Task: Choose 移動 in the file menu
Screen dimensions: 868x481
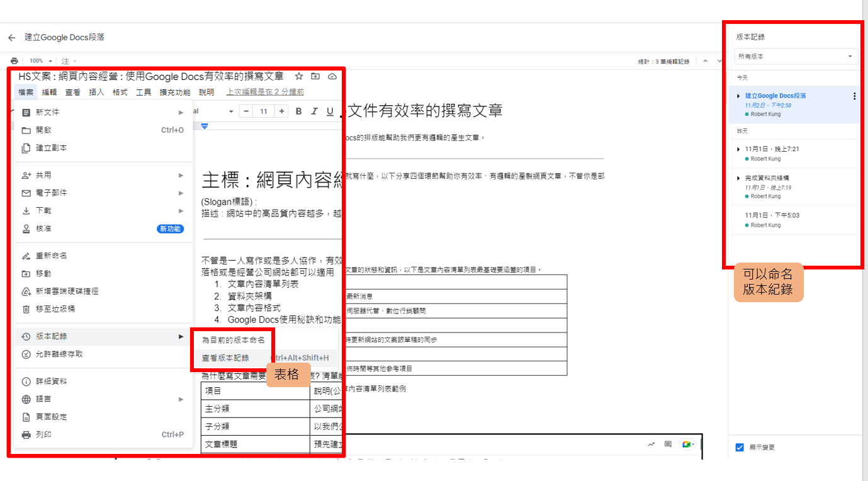Action: [x=104, y=273]
